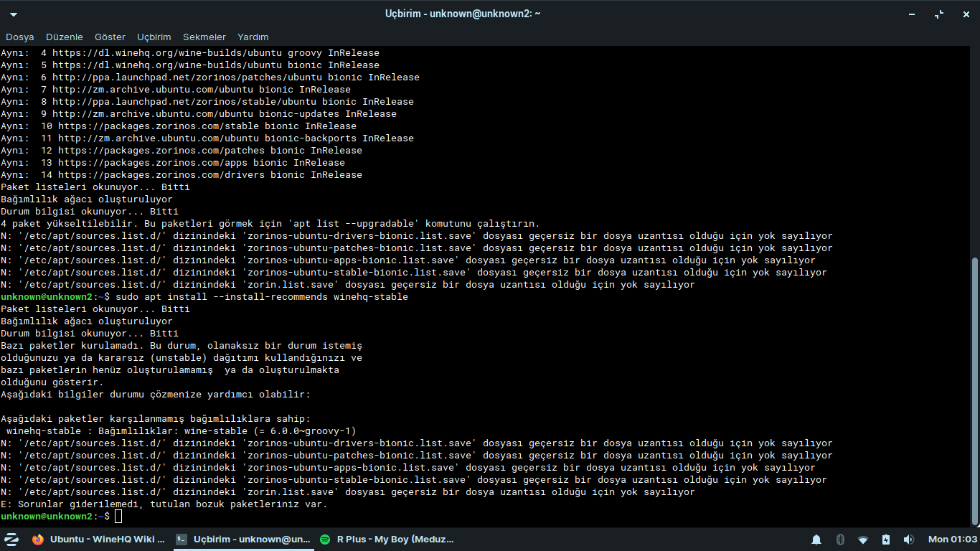Click the 'zorinos/patches/ubuntu bionic InRelease' line
Screen dimensions: 980x551
(210, 77)
